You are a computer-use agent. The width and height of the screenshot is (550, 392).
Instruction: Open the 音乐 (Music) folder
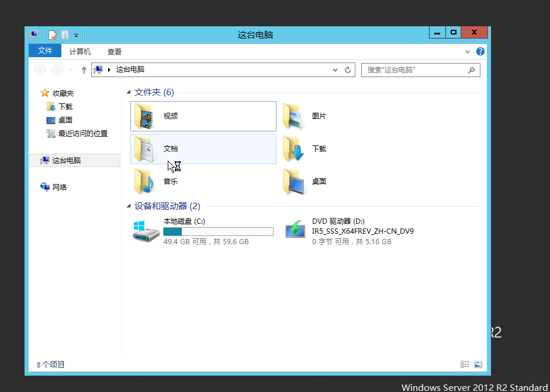(171, 181)
